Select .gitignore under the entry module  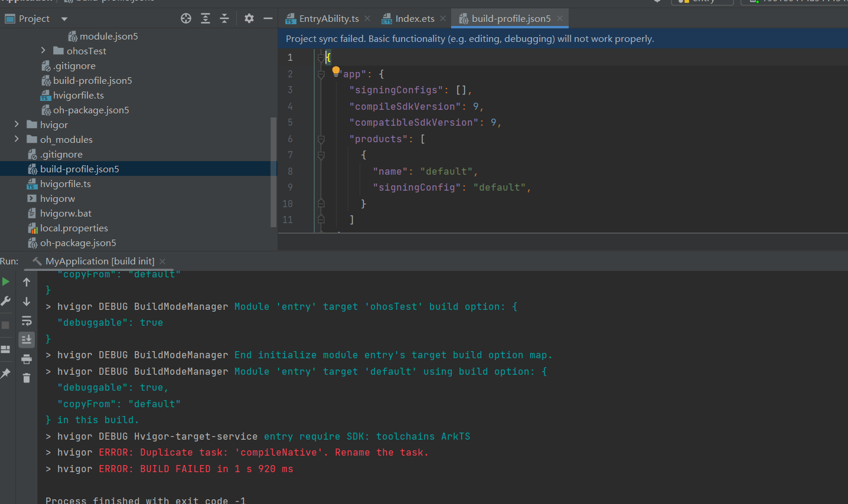pyautogui.click(x=74, y=66)
